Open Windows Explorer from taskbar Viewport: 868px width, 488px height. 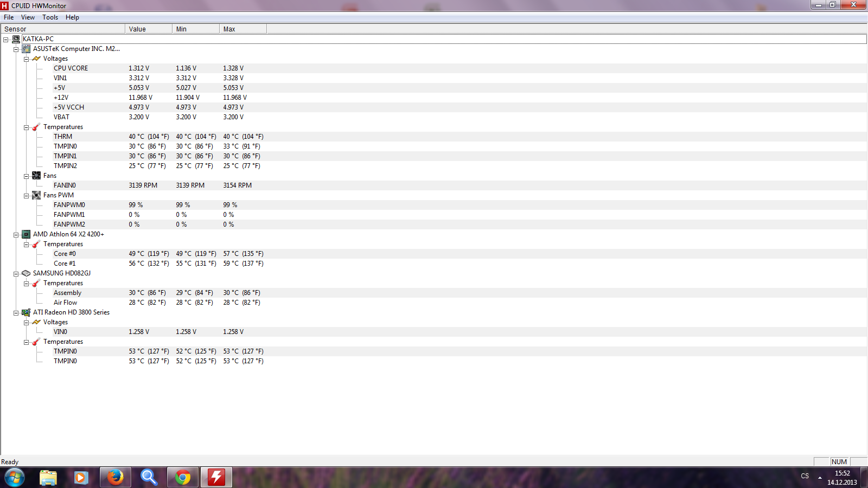click(x=48, y=477)
